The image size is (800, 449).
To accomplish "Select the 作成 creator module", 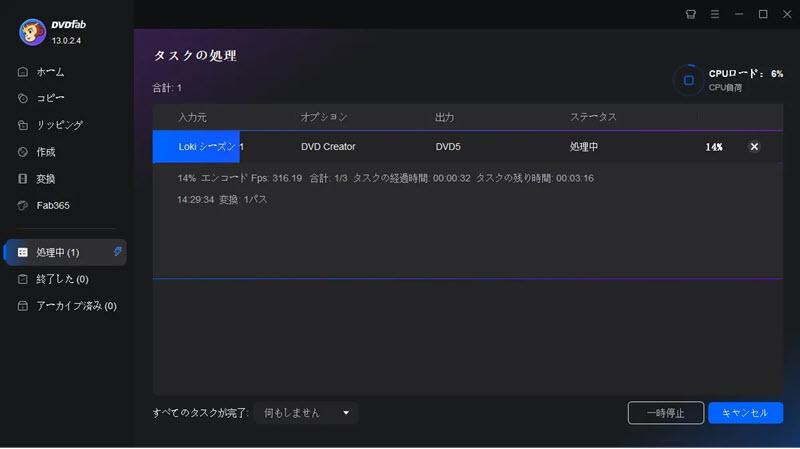I will [x=46, y=152].
